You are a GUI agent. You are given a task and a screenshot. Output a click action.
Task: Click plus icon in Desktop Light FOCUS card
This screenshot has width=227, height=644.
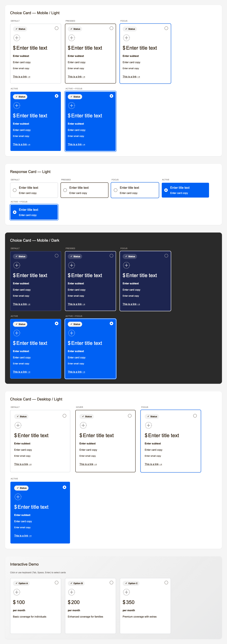[149, 425]
